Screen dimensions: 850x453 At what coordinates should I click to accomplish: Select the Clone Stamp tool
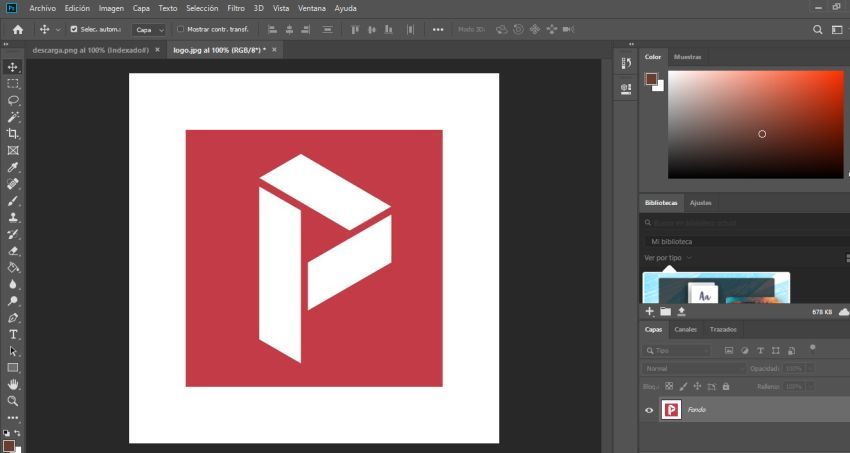click(x=13, y=217)
